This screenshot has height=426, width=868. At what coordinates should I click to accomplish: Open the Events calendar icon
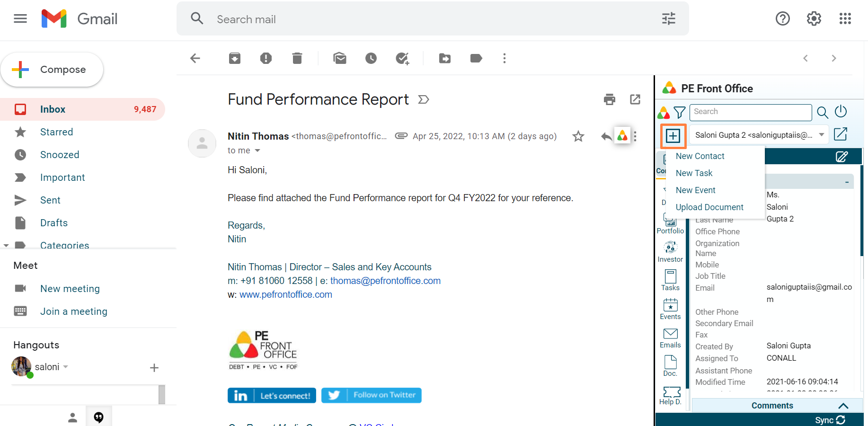pos(670,309)
